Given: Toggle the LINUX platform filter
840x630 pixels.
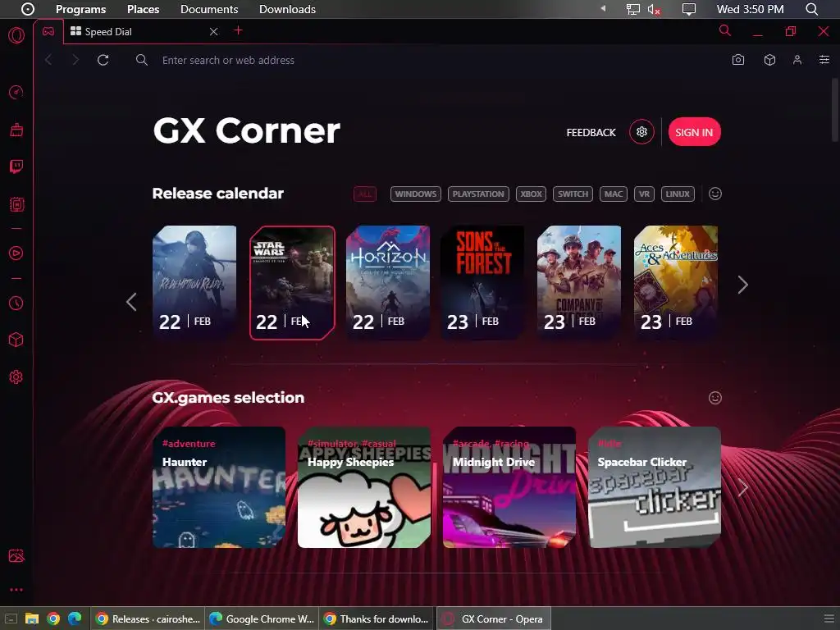Looking at the screenshot, I should 678,194.
